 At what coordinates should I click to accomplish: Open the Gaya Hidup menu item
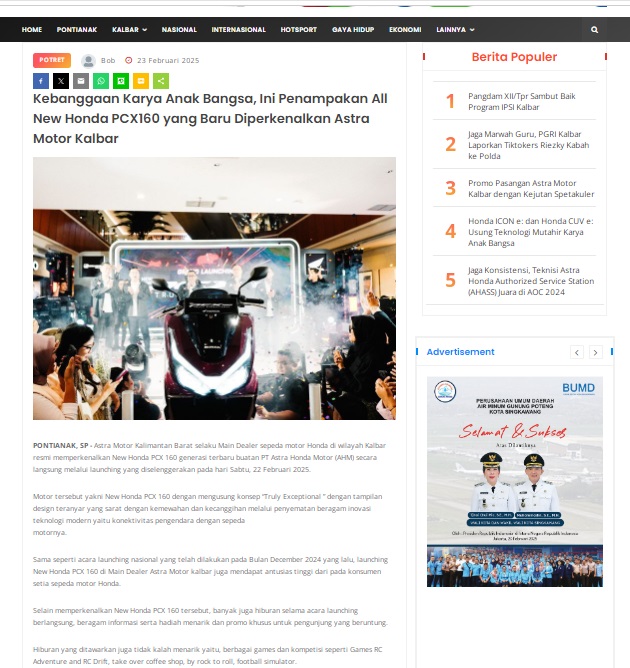point(353,29)
